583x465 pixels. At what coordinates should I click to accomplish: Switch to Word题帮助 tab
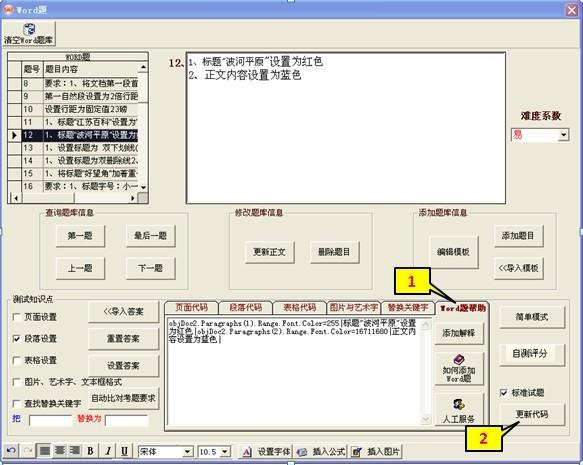(x=463, y=308)
